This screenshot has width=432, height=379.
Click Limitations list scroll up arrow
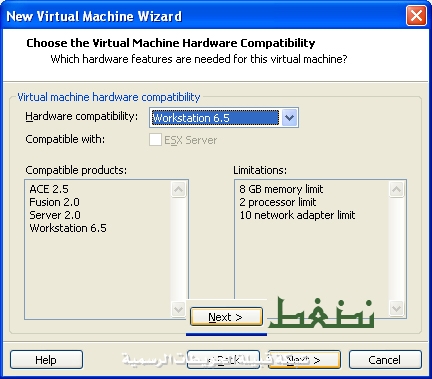396,189
